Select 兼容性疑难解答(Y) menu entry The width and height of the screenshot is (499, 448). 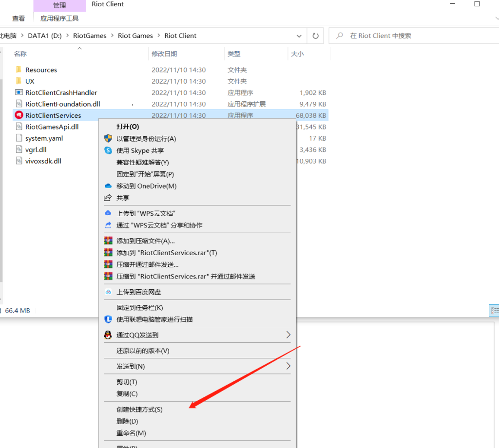point(143,163)
